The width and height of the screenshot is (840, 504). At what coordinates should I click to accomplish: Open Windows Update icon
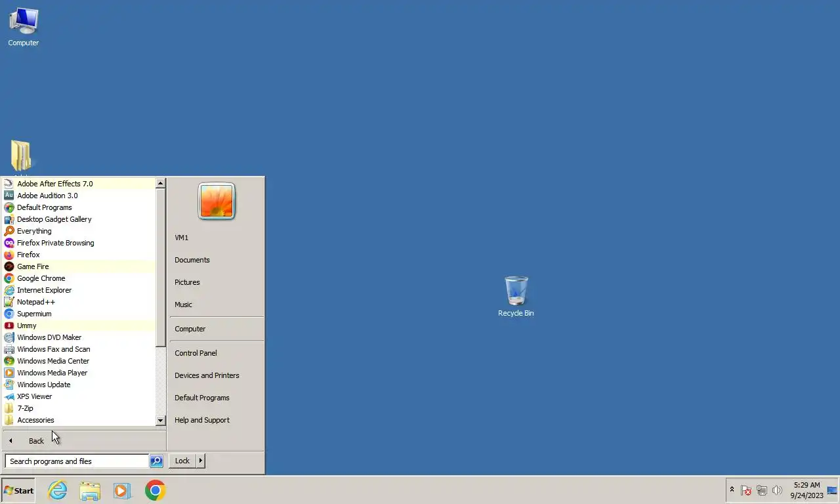point(9,385)
